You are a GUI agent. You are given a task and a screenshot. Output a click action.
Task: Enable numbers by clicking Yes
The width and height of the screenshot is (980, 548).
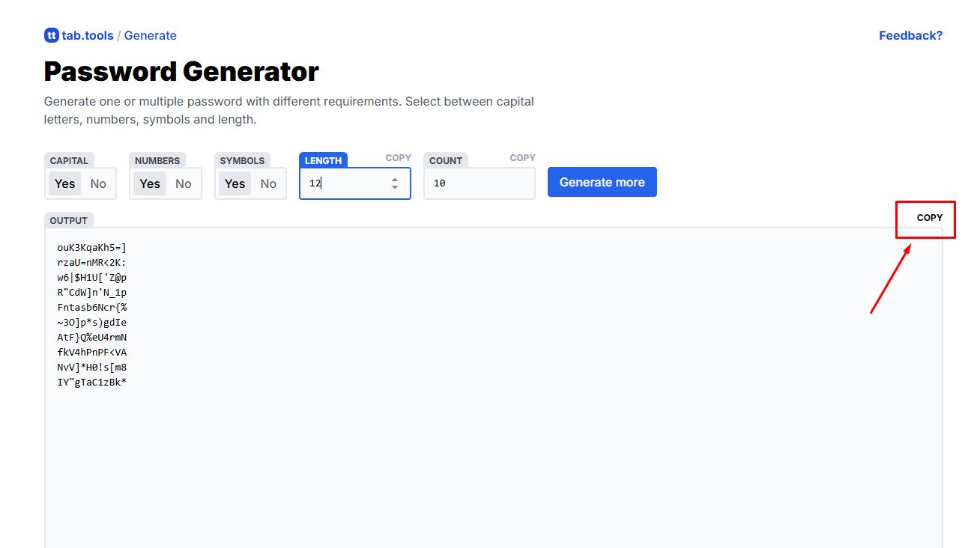149,183
